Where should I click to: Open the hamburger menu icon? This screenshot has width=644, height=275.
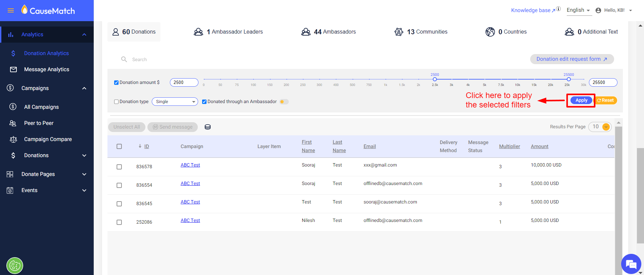tap(11, 10)
